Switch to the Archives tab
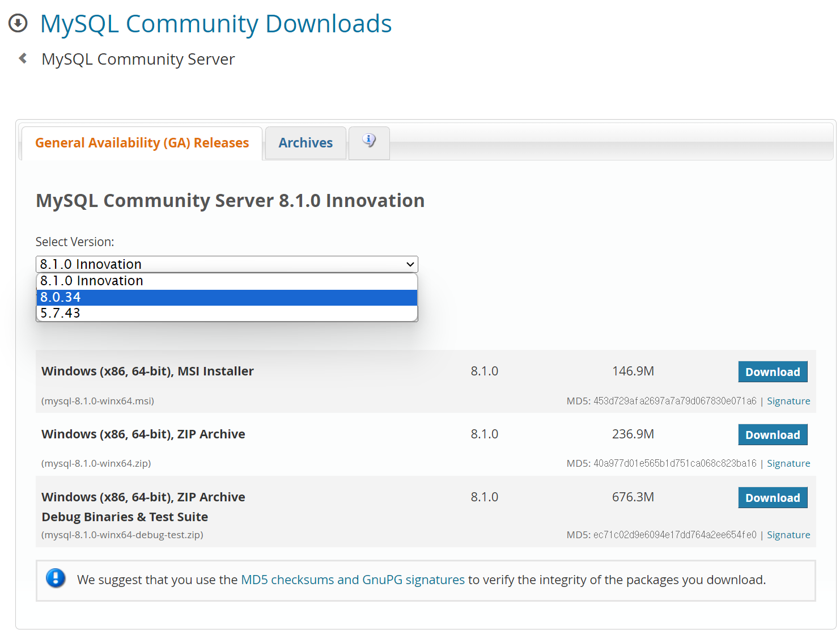This screenshot has width=840, height=638. [x=305, y=142]
